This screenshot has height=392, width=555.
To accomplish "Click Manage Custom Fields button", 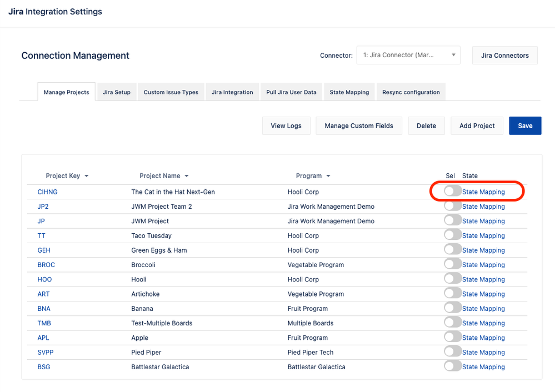I will pyautogui.click(x=359, y=125).
